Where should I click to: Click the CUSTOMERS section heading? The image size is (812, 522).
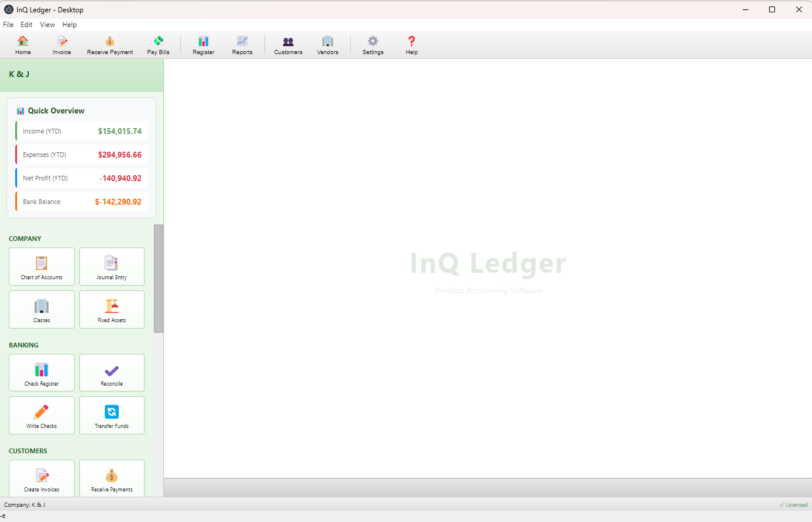pyautogui.click(x=28, y=451)
